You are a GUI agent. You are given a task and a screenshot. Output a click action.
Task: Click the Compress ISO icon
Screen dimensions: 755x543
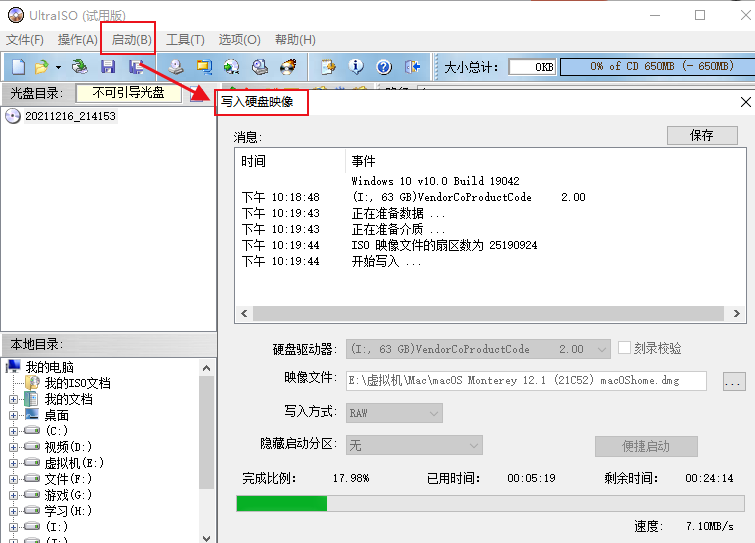tap(204, 66)
